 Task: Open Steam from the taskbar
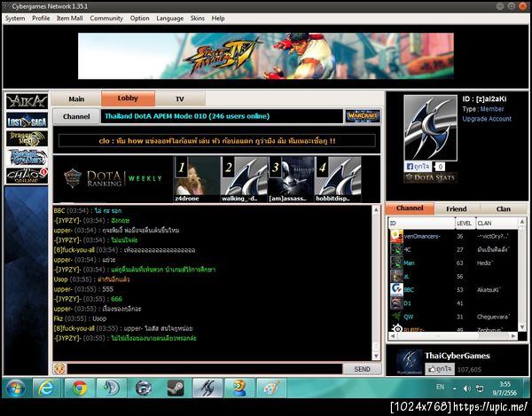pos(176,388)
